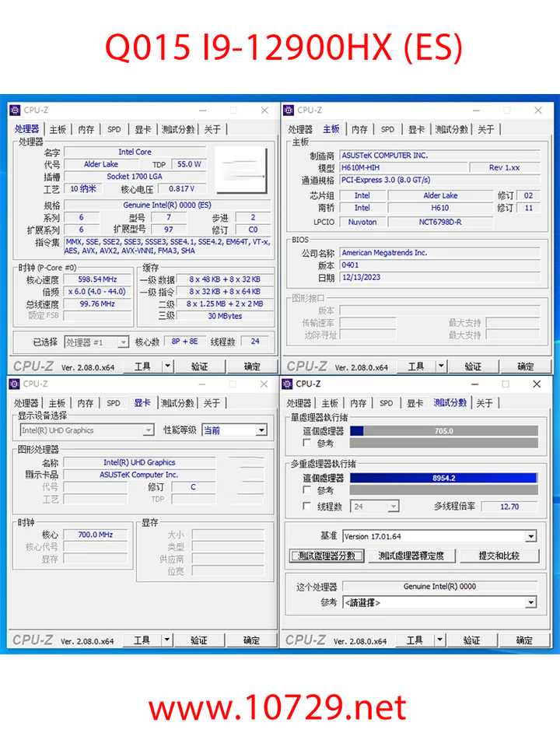Select the ASUSTeK COMPUTER INC. manufacturer value
The image size is (560, 747).
(440, 156)
